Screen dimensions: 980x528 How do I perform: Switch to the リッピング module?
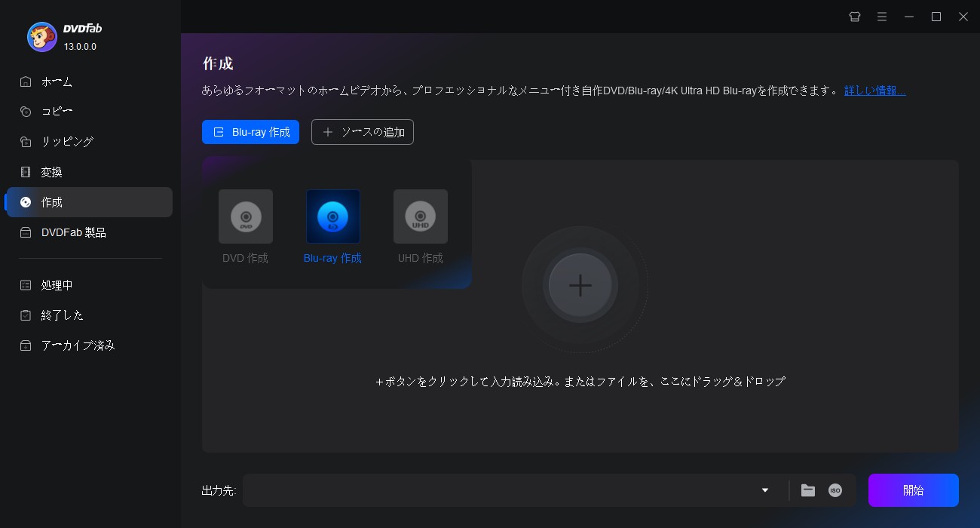[x=89, y=142]
